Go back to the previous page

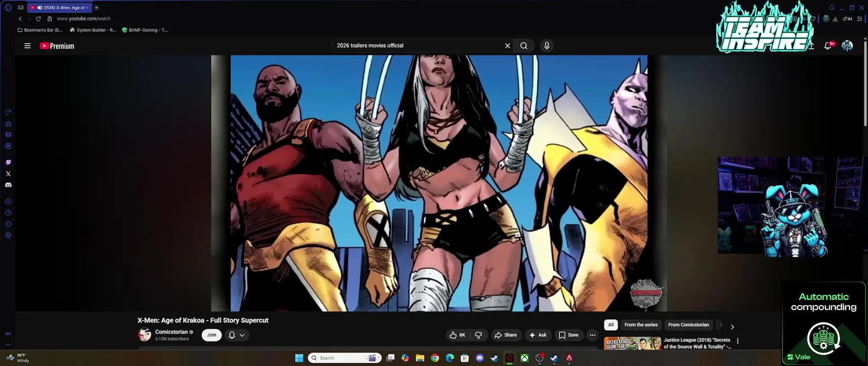(x=20, y=19)
